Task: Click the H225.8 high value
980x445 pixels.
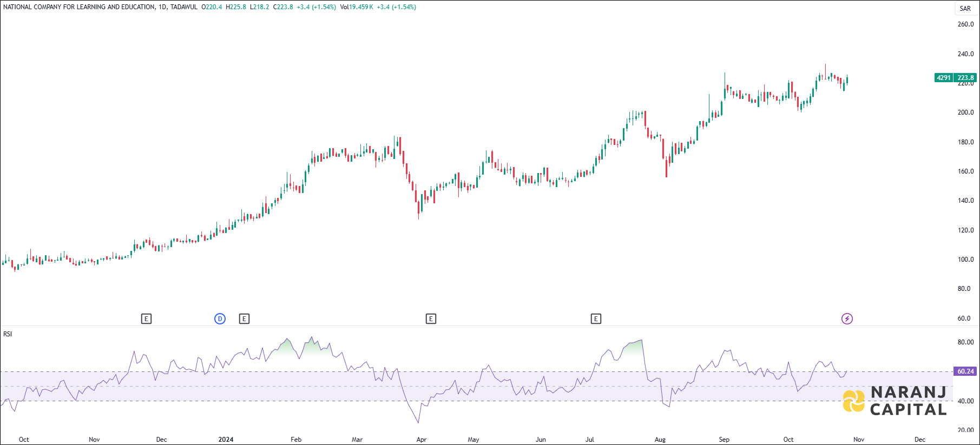Action: [x=236, y=7]
